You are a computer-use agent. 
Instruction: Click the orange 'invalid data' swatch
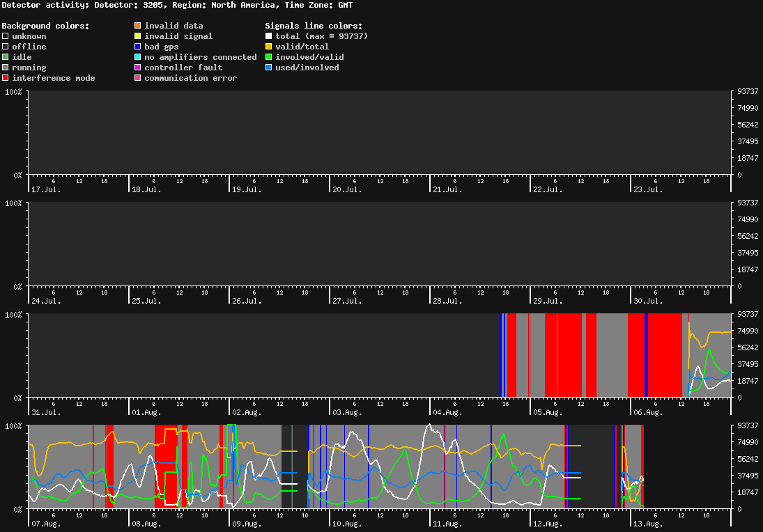(x=138, y=26)
